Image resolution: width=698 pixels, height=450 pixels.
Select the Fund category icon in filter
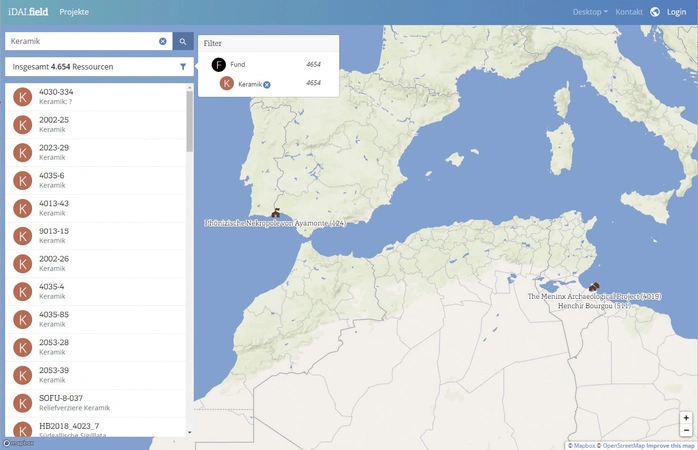pos(219,65)
